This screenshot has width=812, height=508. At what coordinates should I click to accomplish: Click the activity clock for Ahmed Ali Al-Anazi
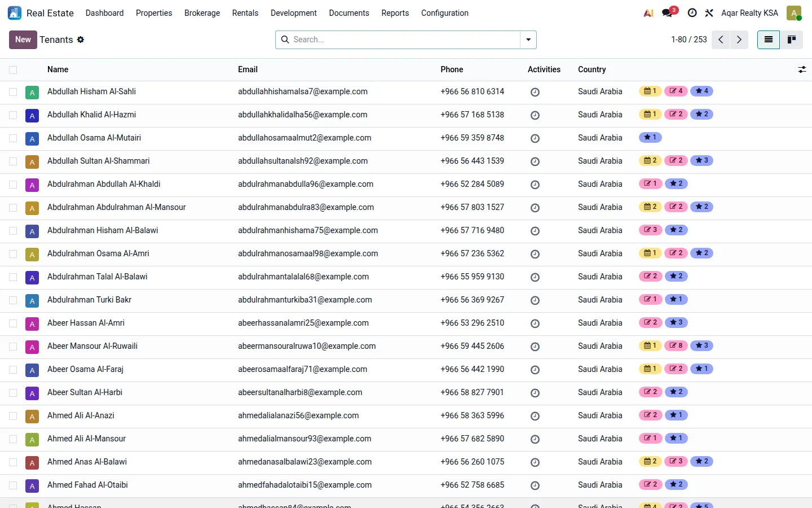click(x=535, y=416)
